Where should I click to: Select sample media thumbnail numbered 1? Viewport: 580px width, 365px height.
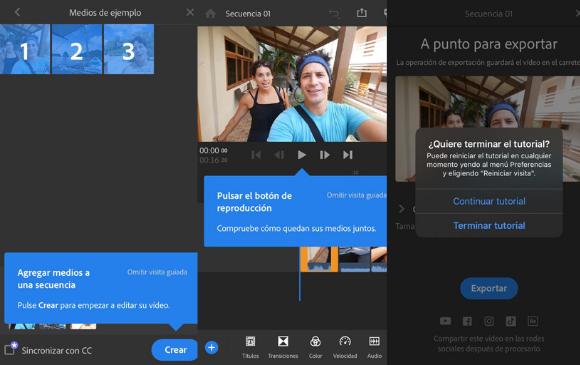(x=25, y=49)
